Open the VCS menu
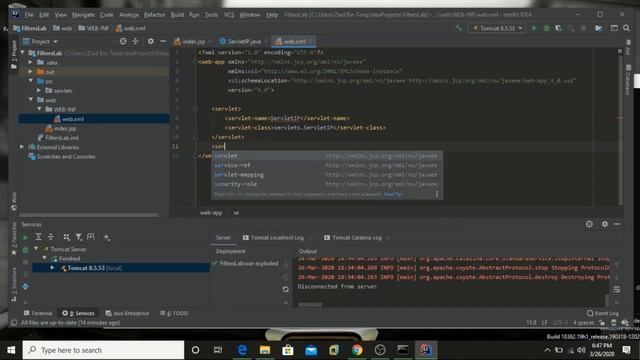 (x=229, y=15)
